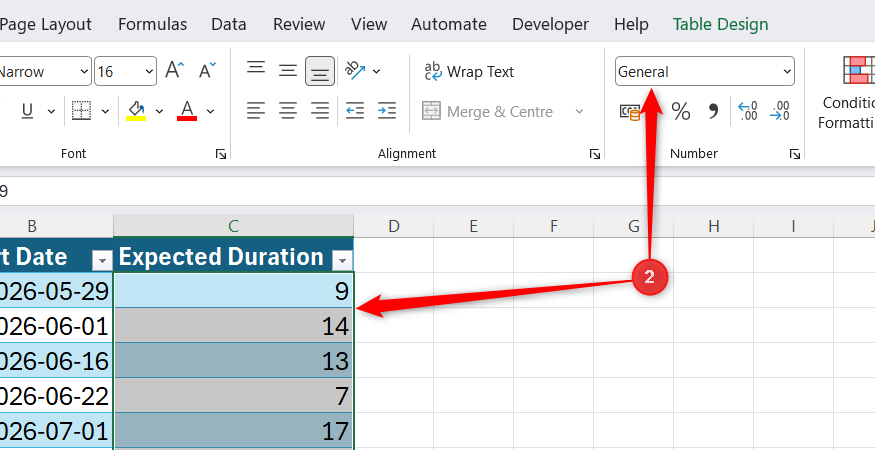Screen dimensions: 875x450
Task: Apply Comma Style
Action: 713,111
